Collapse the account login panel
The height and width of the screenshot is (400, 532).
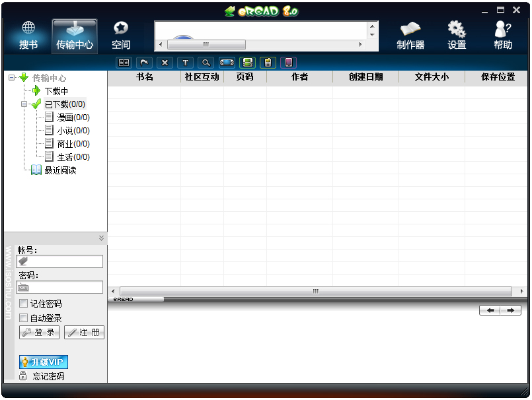click(x=101, y=238)
